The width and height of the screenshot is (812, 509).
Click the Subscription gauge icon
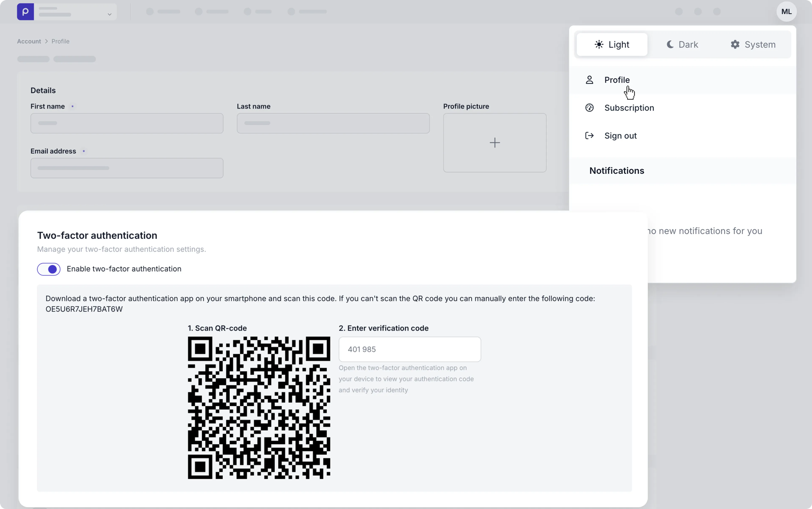589,108
